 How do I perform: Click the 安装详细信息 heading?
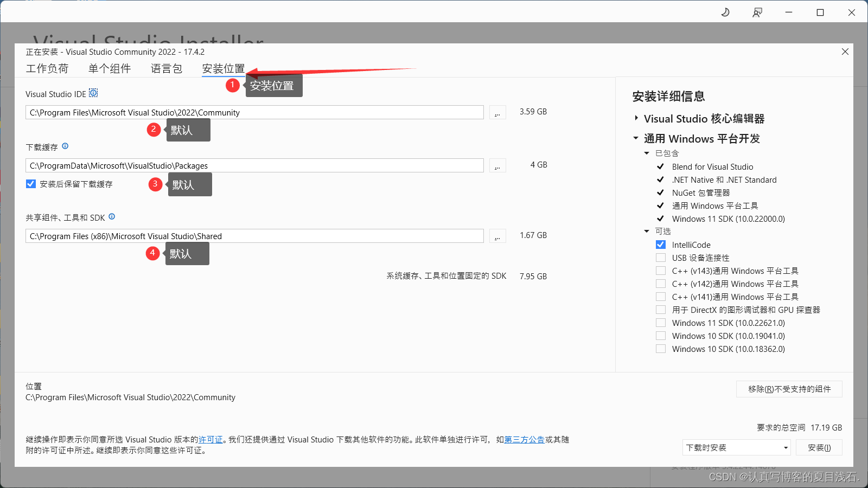668,96
